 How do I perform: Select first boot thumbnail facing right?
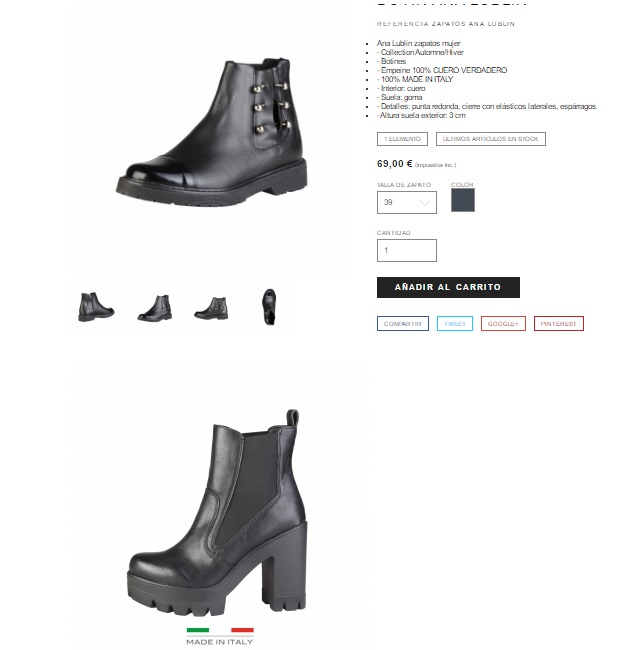[x=96, y=307]
